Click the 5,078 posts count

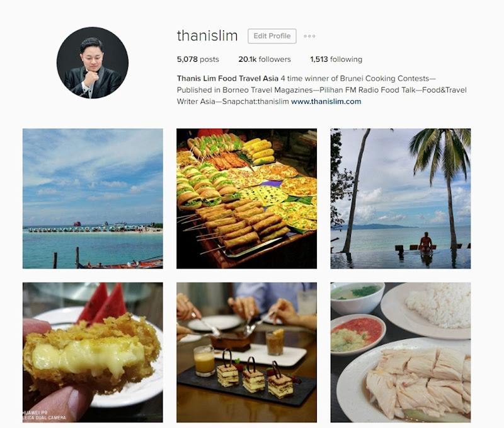pos(198,59)
